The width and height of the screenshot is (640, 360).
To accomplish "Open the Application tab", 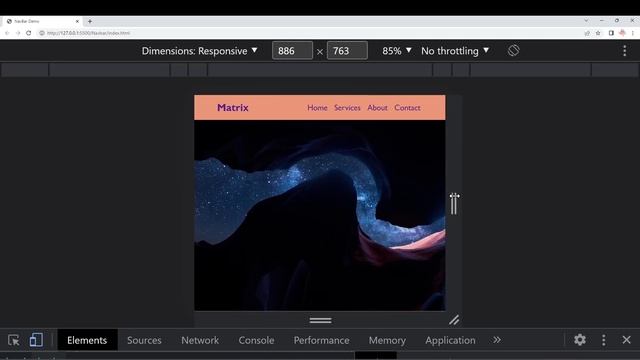I will pyautogui.click(x=450, y=340).
